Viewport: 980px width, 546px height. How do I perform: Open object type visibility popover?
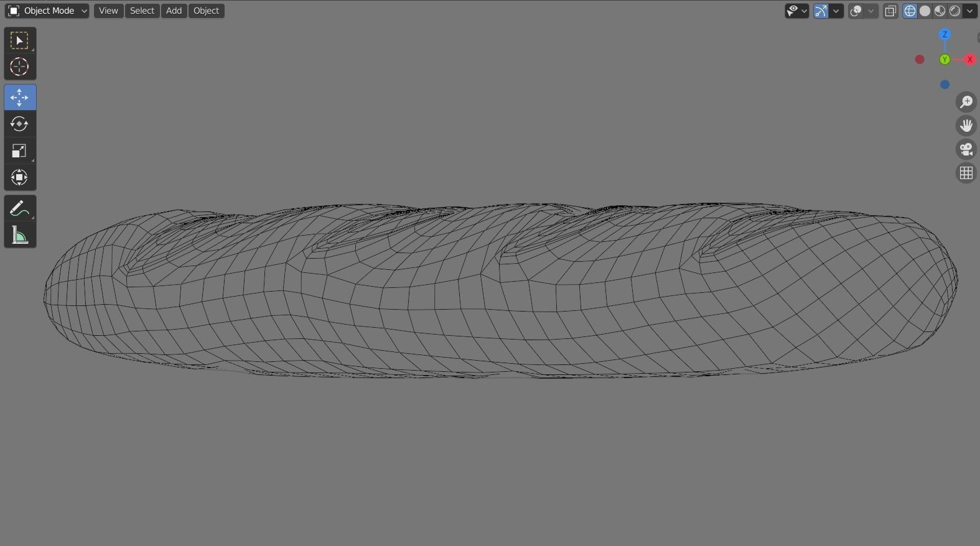tap(796, 11)
